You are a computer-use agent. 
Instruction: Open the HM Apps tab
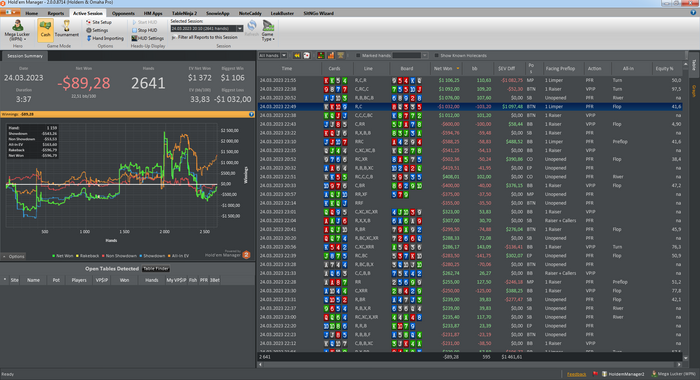pyautogui.click(x=153, y=13)
